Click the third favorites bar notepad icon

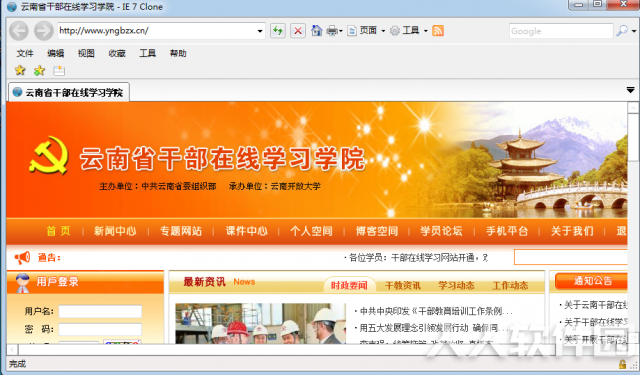tap(59, 70)
